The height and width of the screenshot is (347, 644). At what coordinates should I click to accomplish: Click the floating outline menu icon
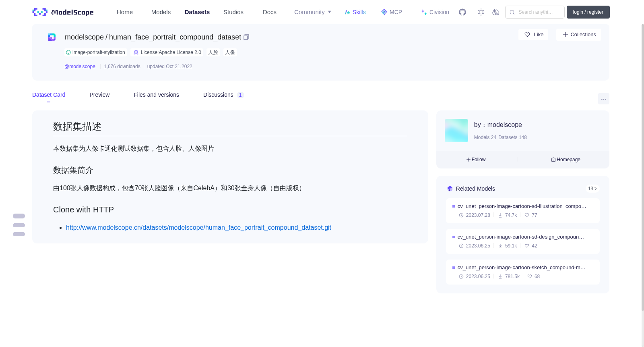tap(19, 225)
